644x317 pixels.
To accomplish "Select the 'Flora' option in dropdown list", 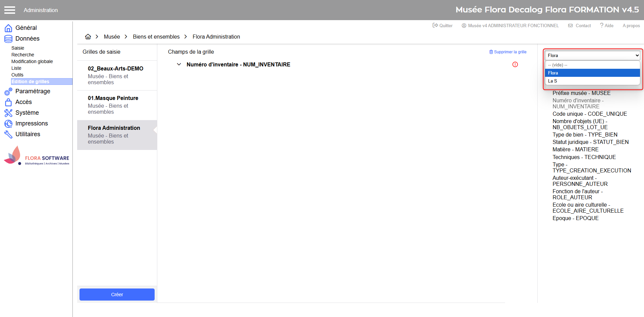I will pyautogui.click(x=592, y=73).
